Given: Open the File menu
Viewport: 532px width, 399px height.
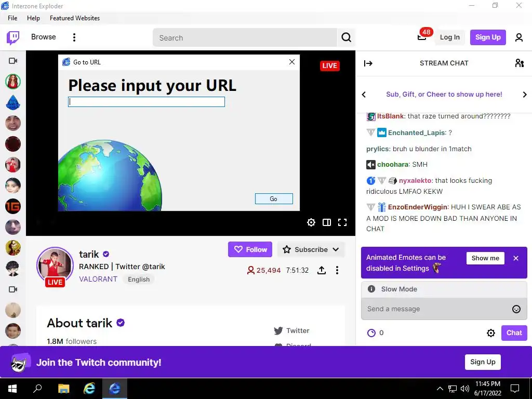Looking at the screenshot, I should coord(12,18).
